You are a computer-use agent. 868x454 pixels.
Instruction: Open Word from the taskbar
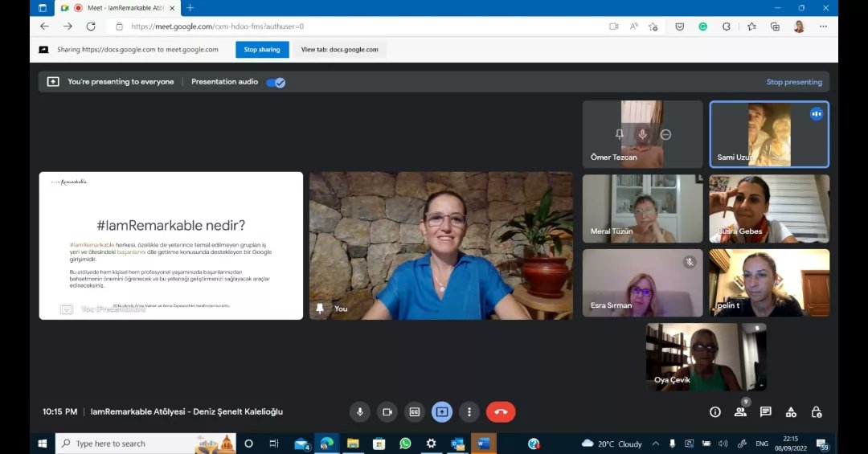[x=483, y=444]
